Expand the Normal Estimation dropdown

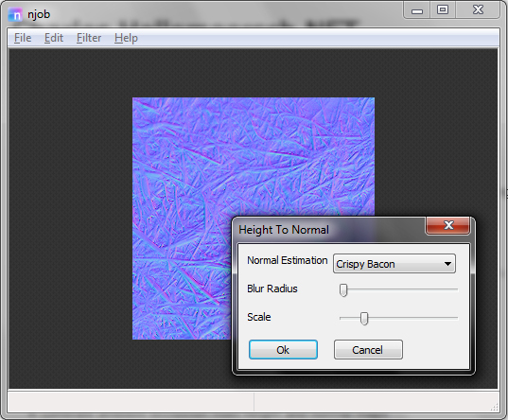(x=394, y=264)
